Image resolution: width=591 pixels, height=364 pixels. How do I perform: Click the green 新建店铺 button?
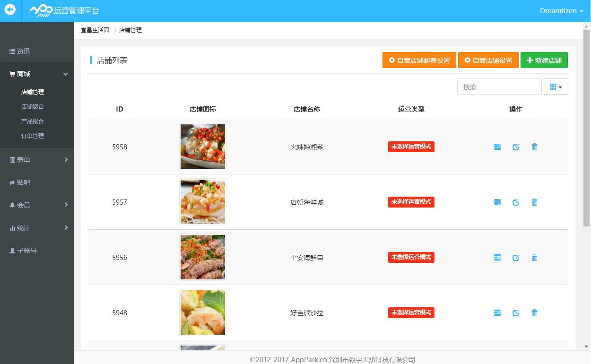point(544,61)
